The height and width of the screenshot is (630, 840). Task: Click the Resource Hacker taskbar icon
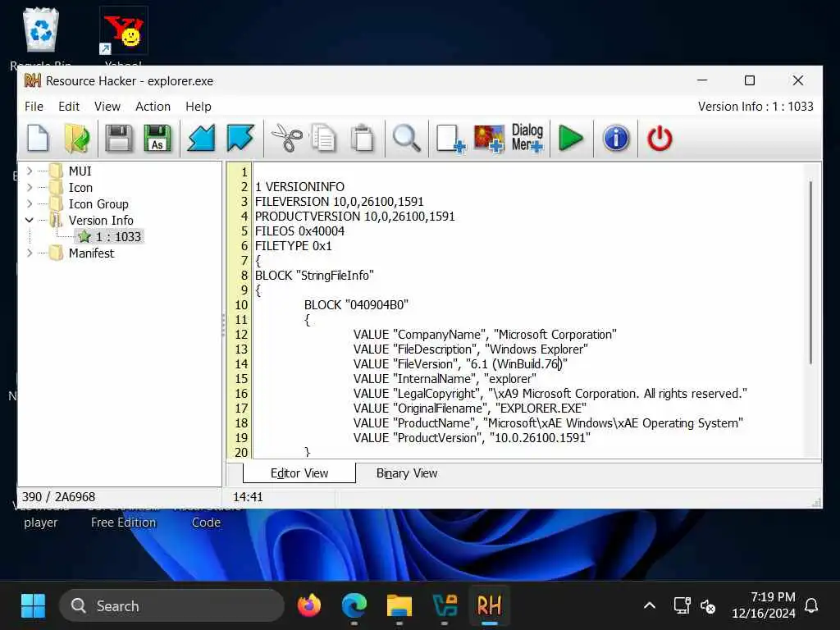tap(489, 606)
